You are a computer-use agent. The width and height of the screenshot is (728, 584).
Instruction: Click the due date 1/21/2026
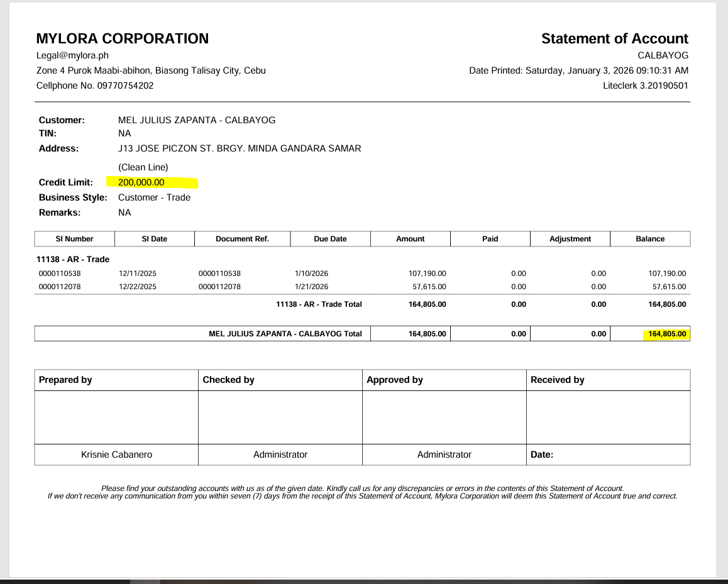coord(311,287)
